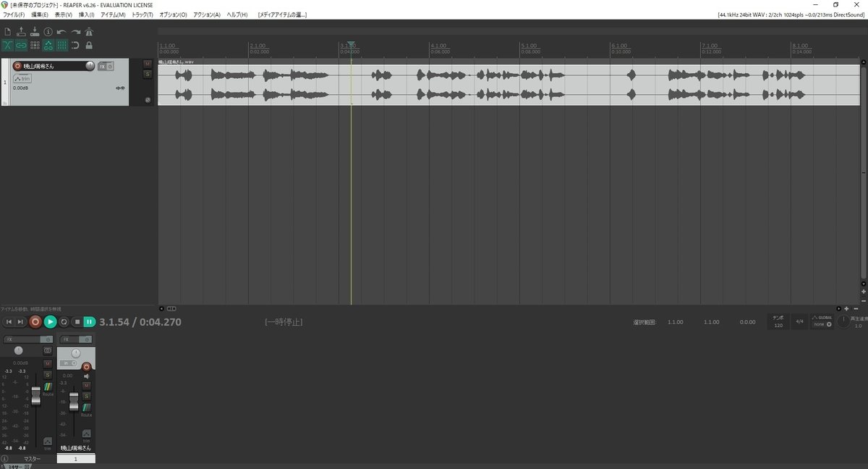Open the ファイル(F) menu

(x=14, y=14)
